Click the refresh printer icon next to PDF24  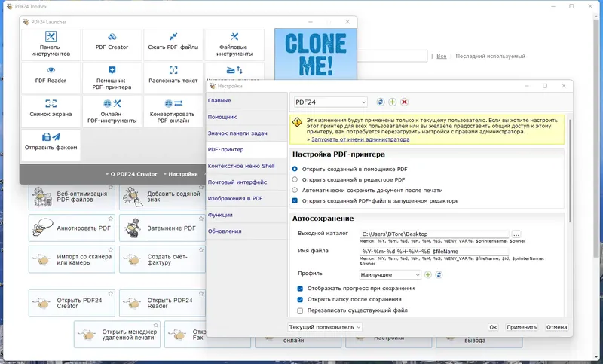[381, 102]
